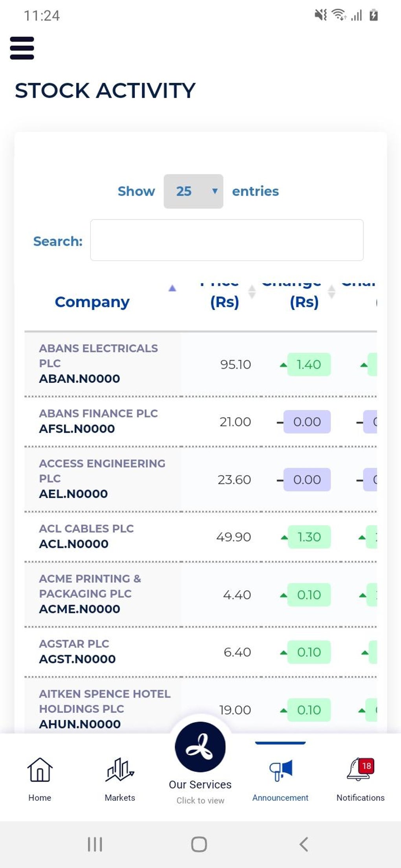
Task: Select ACL CABLES PLC company
Action: pos(86,529)
